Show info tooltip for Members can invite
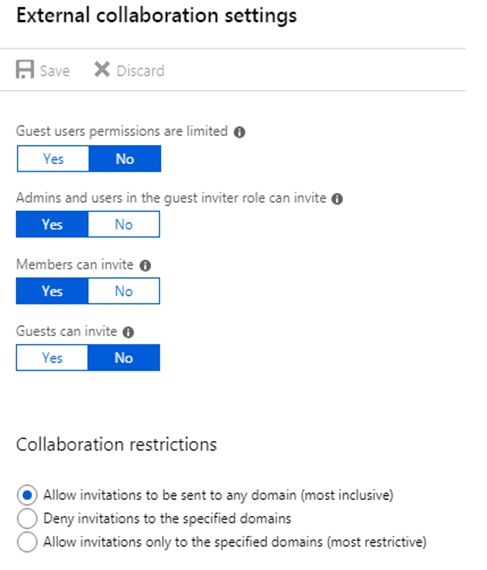The image size is (487, 570). click(x=145, y=266)
